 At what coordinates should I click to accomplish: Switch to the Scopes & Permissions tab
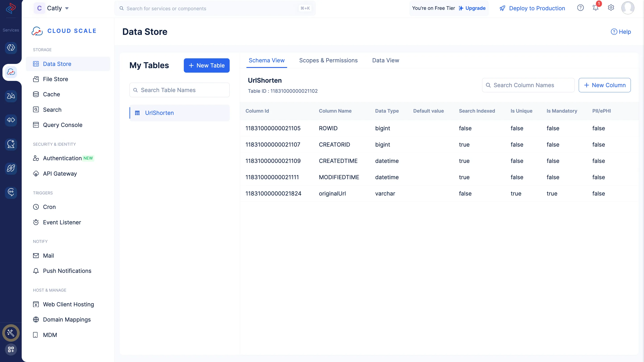pyautogui.click(x=328, y=61)
